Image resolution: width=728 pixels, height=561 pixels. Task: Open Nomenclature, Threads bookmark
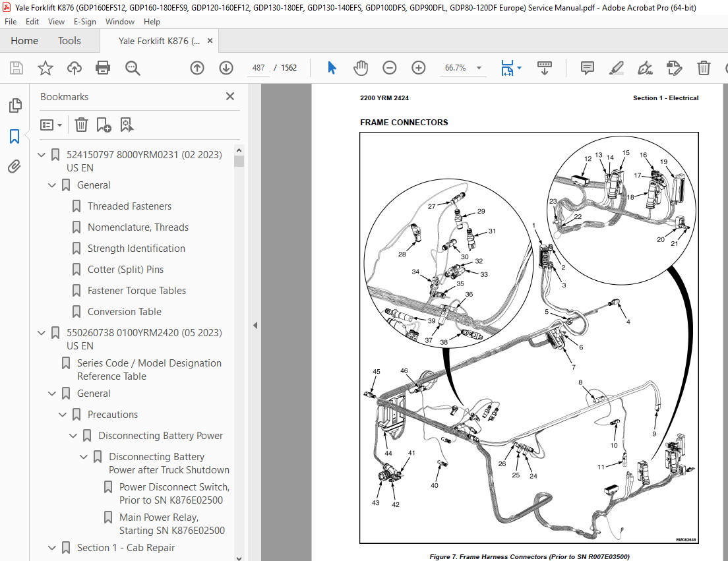[x=138, y=227]
